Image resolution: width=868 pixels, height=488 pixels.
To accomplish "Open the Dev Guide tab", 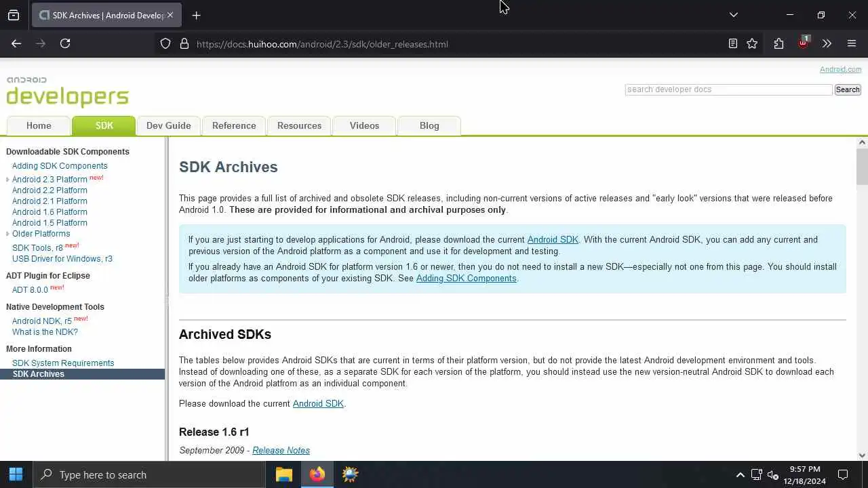I will coord(169,125).
